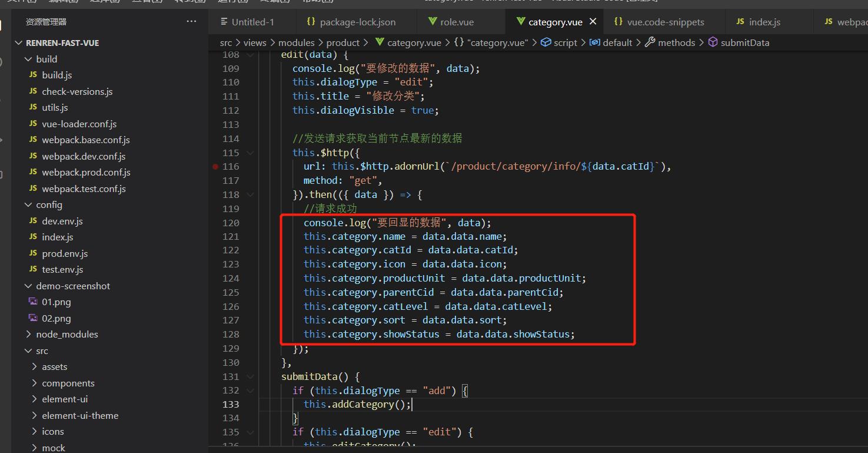Screen dimensions: 868x453
Task: Select views in the breadcrumb
Action: (x=255, y=42)
